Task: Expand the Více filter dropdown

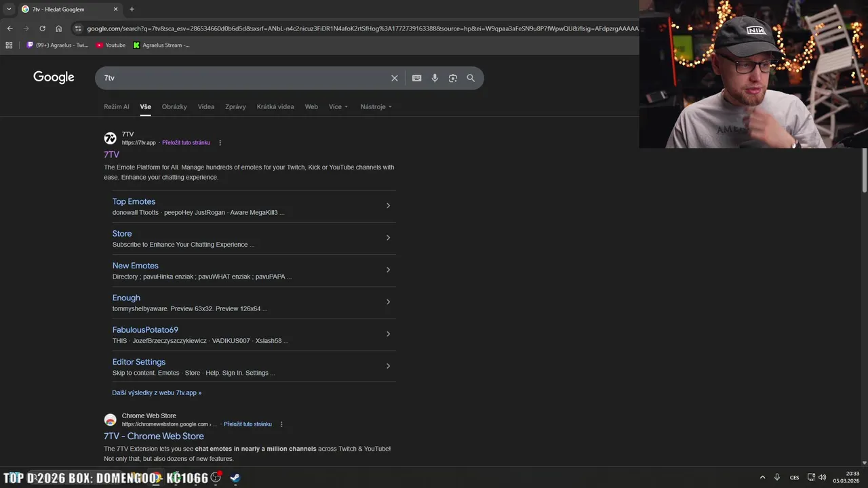Action: tap(338, 106)
